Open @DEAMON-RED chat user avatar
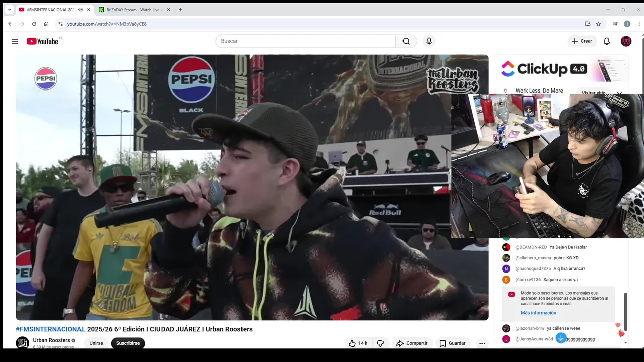This screenshot has width=644, height=362. [506, 247]
